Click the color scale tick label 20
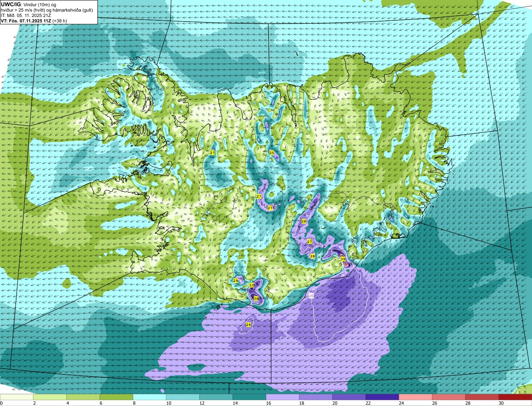This screenshot has width=532, height=406. [335, 403]
